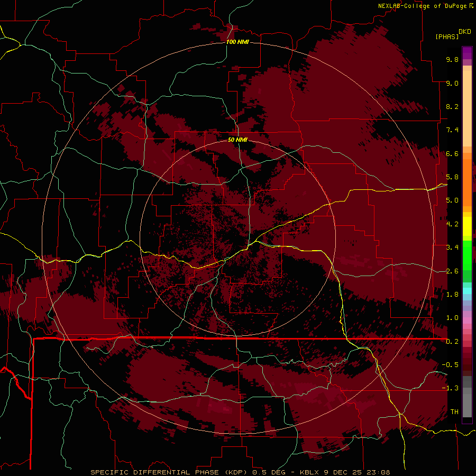Viewport: 476px width, 476px height.
Task: Click the 50 NMI range ring label
Action: tap(237, 140)
